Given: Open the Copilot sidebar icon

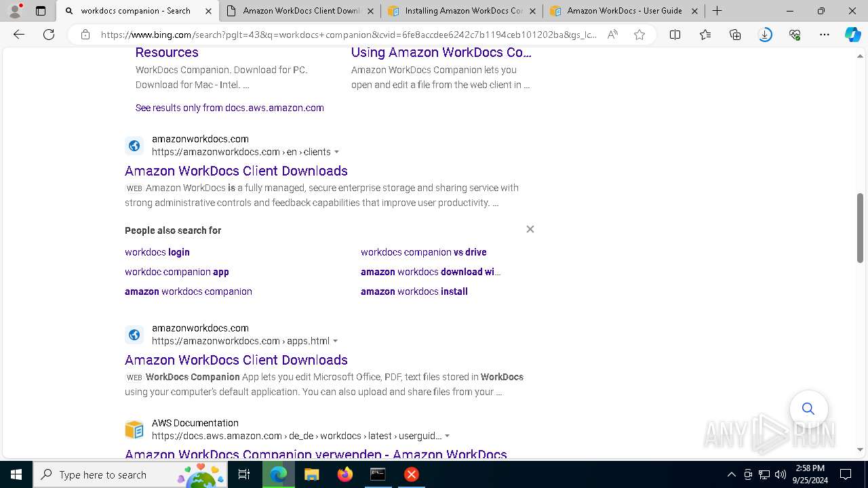Looking at the screenshot, I should 852,35.
